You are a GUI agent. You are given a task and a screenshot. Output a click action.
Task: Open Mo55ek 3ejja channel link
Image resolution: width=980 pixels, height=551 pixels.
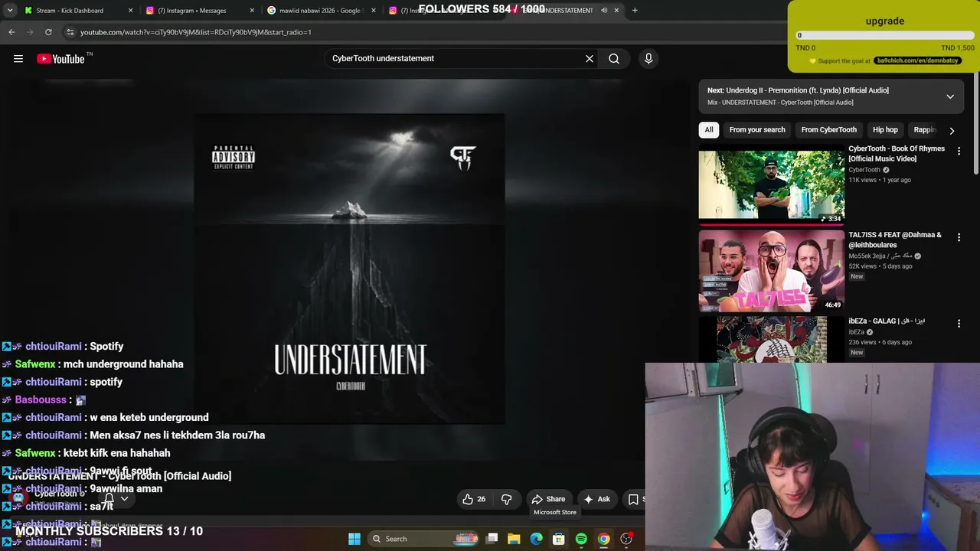click(880, 256)
